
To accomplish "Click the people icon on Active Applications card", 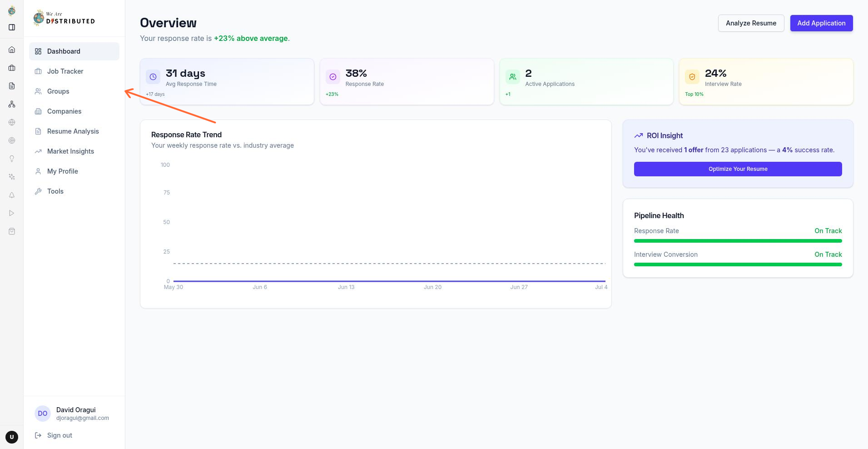I will click(513, 77).
